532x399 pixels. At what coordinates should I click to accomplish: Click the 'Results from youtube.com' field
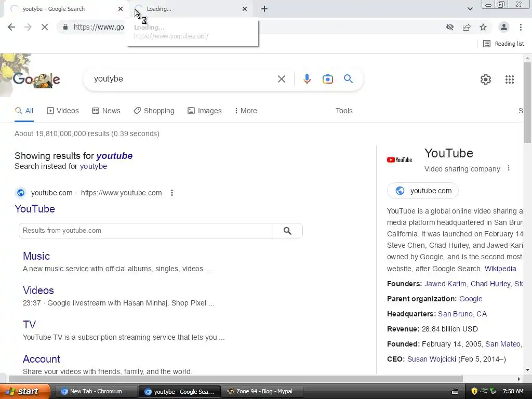pyautogui.click(x=145, y=231)
